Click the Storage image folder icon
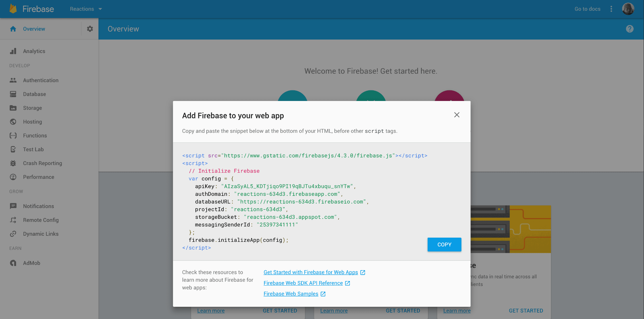The image size is (644, 319). point(13,108)
